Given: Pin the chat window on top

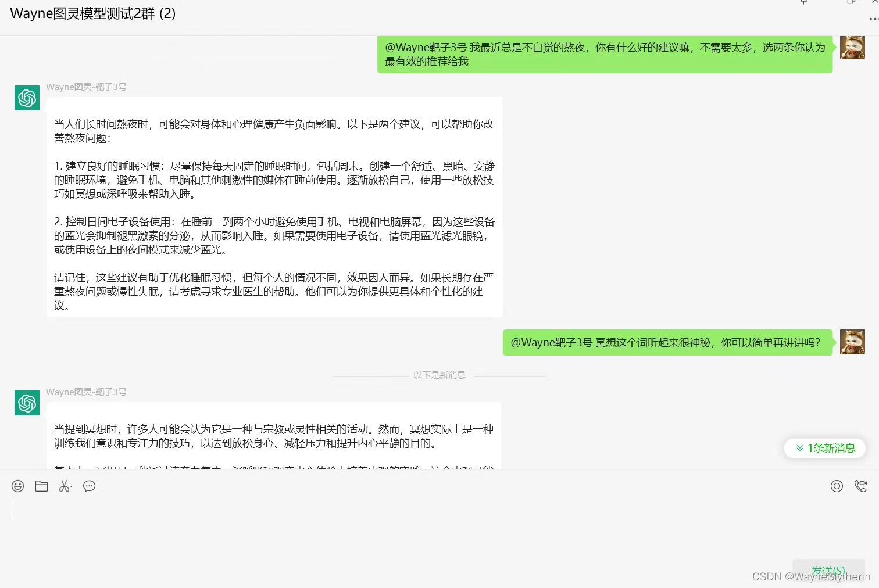Looking at the screenshot, I should [x=803, y=3].
